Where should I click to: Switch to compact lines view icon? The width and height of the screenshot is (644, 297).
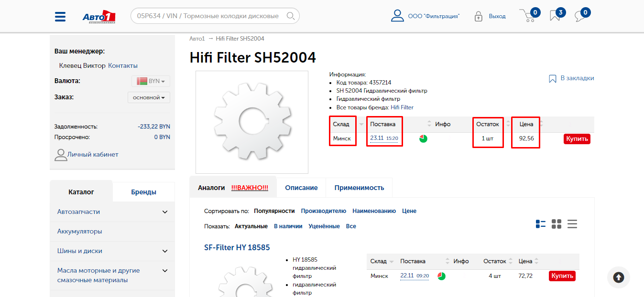(572, 224)
